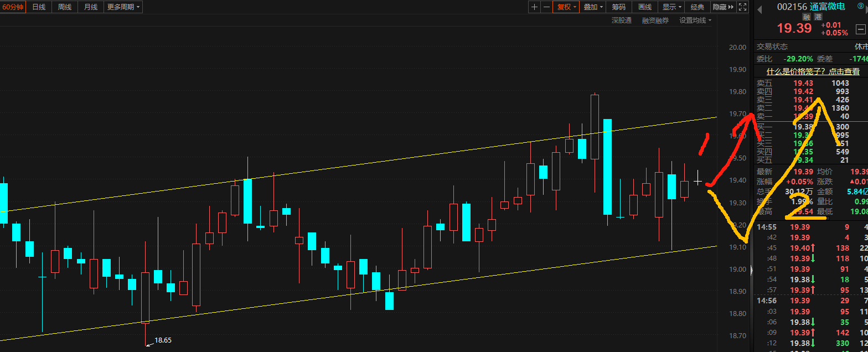Click the minus box beside price change
This screenshot has width=868, height=352.
860,29
